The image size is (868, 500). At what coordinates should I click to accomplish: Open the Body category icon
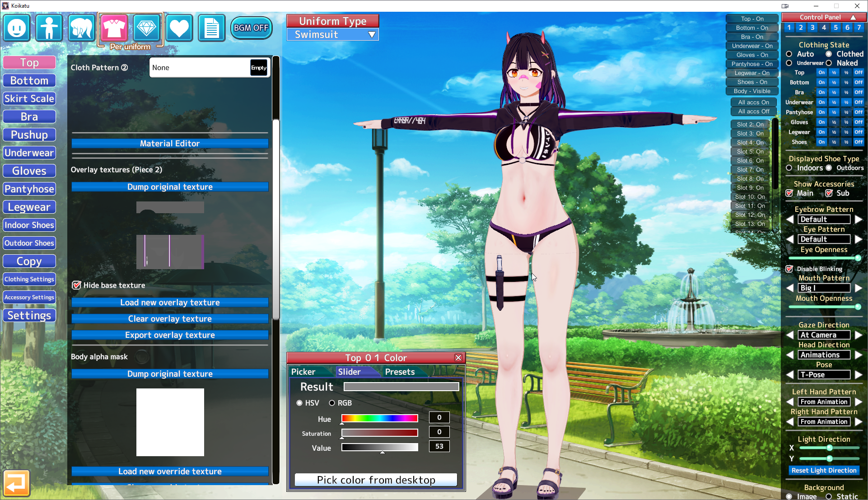(49, 28)
